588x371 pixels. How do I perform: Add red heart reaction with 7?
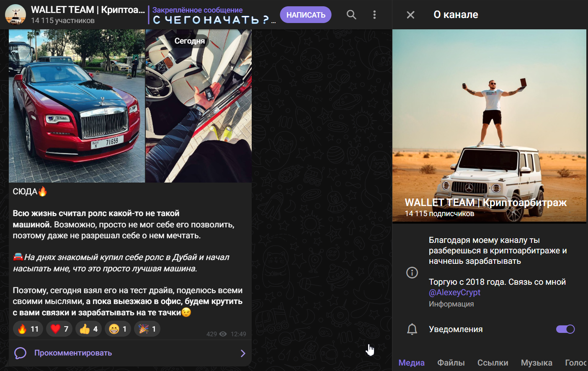click(59, 329)
